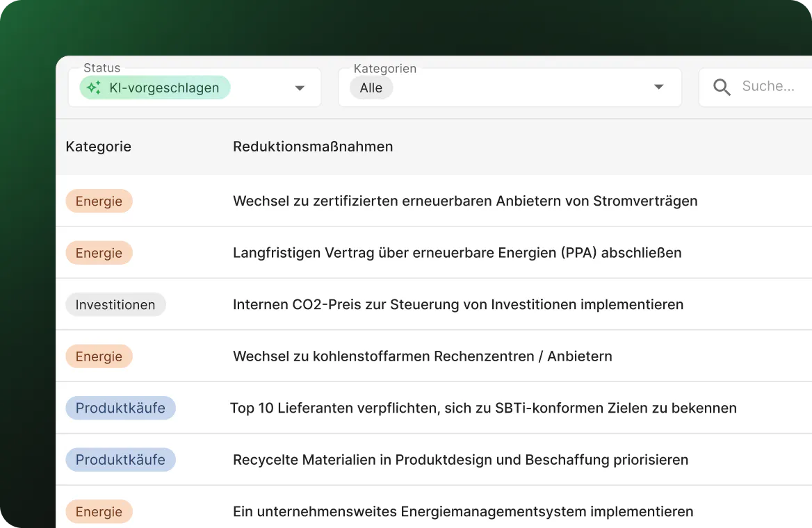Viewport: 812px width, 528px height.
Task: Toggle the KI-vorgeschlagen status filter chip
Action: (x=154, y=87)
